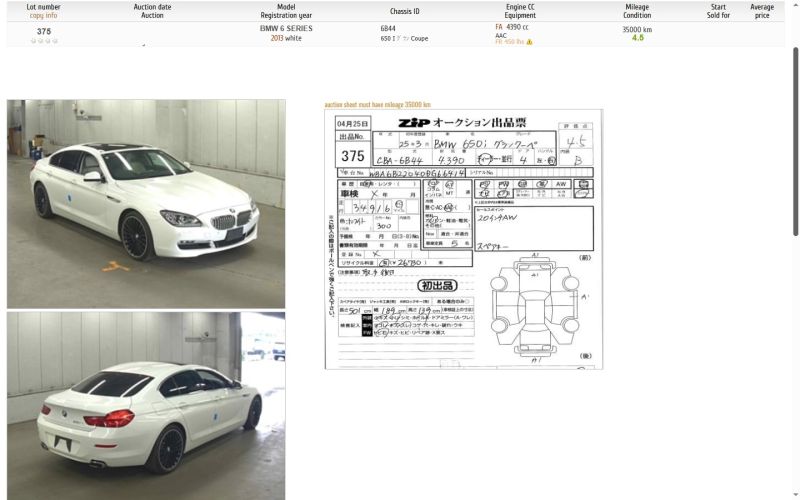
Task: Click the star rating icons under lot 375
Action: [x=44, y=41]
